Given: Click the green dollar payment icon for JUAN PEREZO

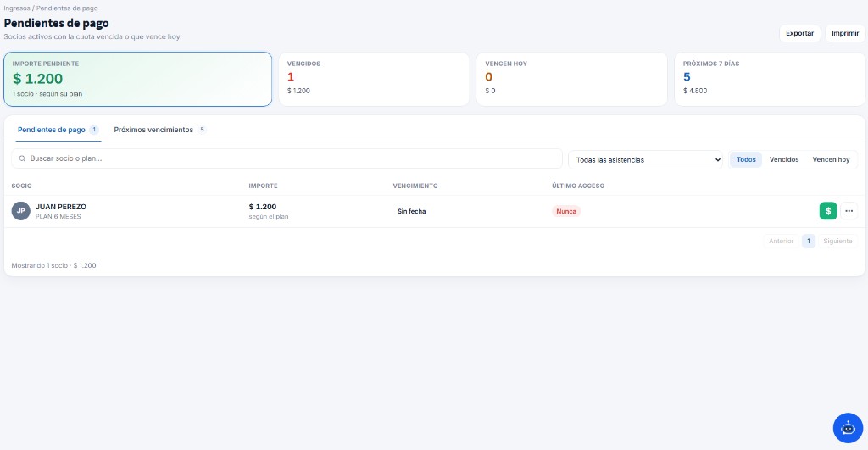Looking at the screenshot, I should (827, 211).
